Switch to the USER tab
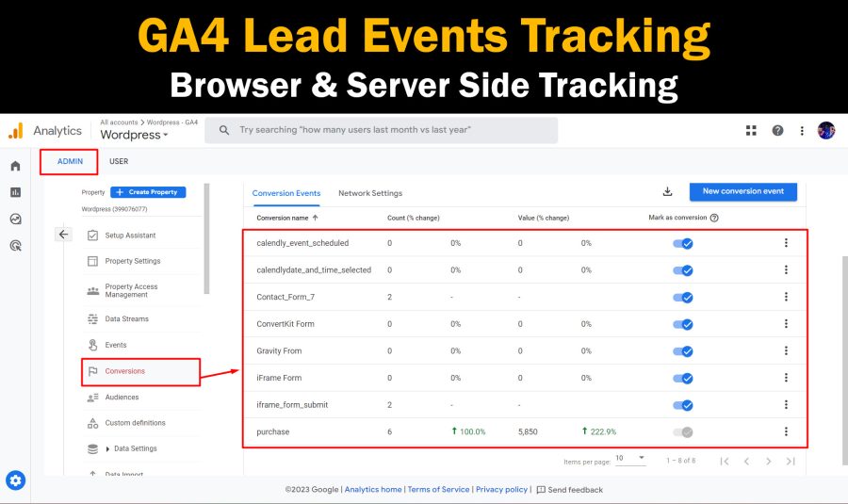Viewport: 848px width, 504px height. point(119,161)
